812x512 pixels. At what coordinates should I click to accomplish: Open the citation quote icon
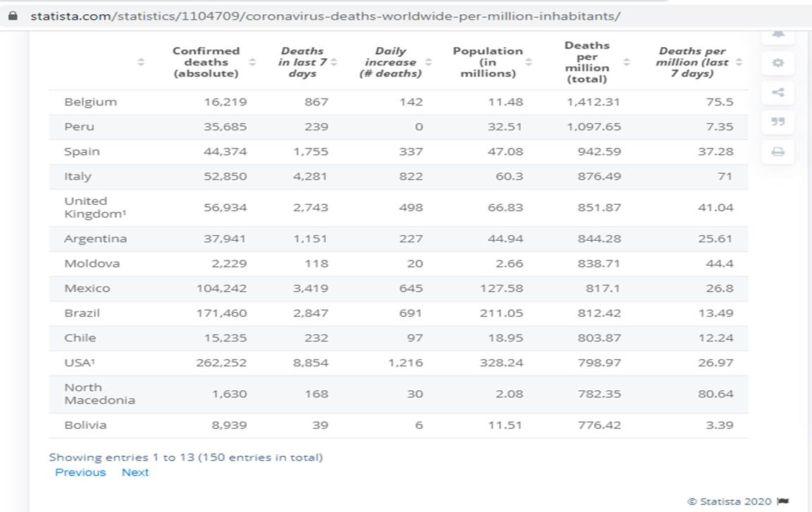pyautogui.click(x=778, y=122)
